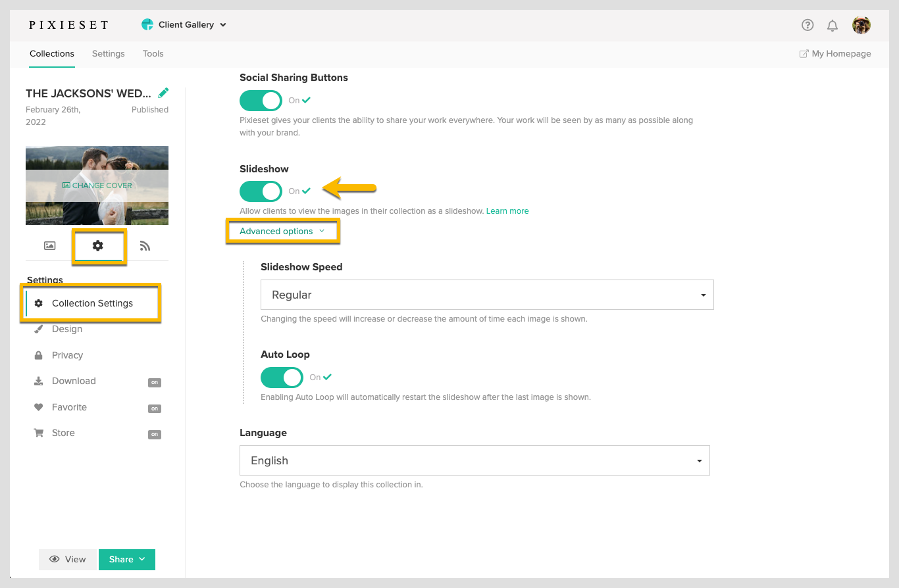Image resolution: width=899 pixels, height=588 pixels.
Task: Click the PIXIESET logo
Action: [69, 25]
